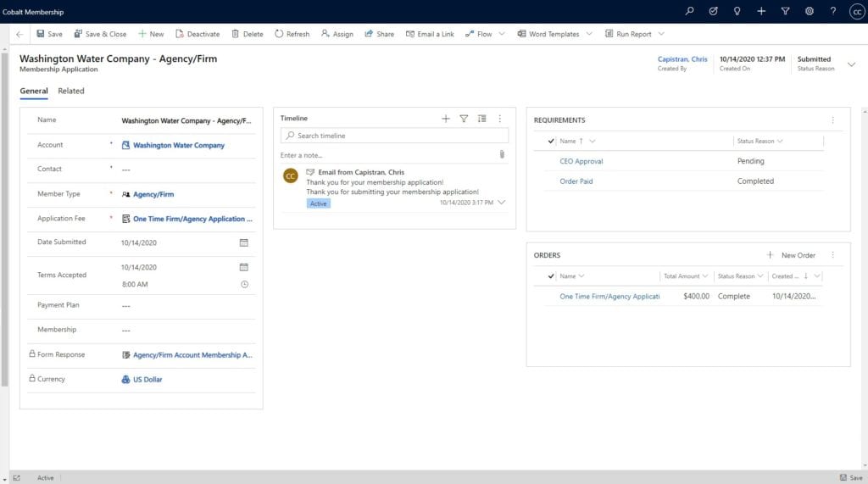
Task: Deactivate this membership application
Action: [198, 34]
